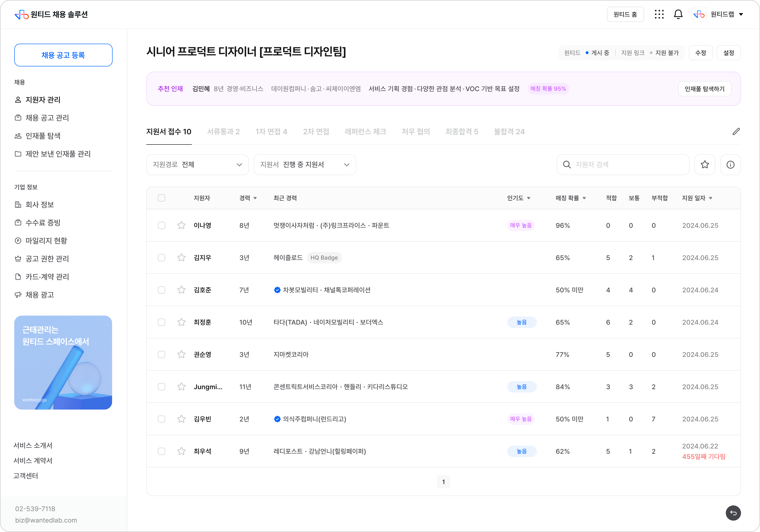
Task: Open the 원티드 스페이스 banner
Action: (63, 363)
